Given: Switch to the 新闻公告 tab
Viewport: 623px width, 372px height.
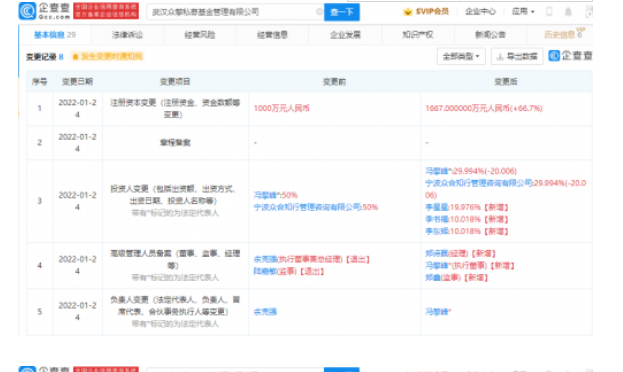Looking at the screenshot, I should point(490,35).
